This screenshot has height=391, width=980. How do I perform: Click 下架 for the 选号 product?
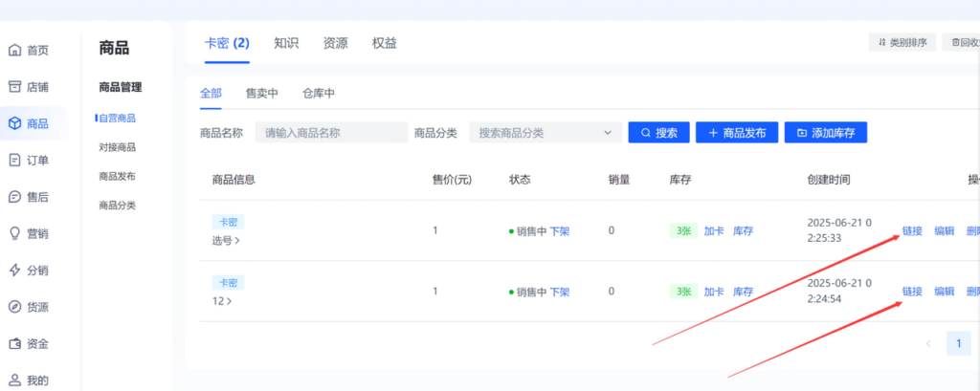pos(559,231)
